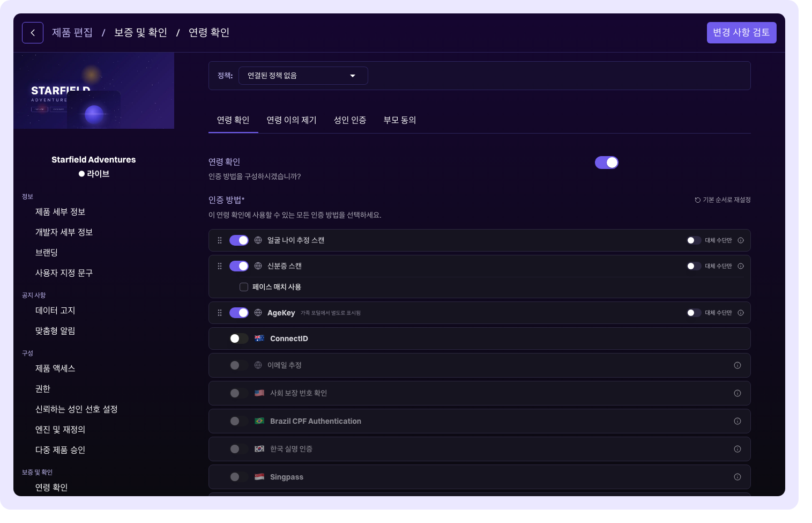Enable the 사회 보장 번호 확인 toggle

[x=239, y=393]
